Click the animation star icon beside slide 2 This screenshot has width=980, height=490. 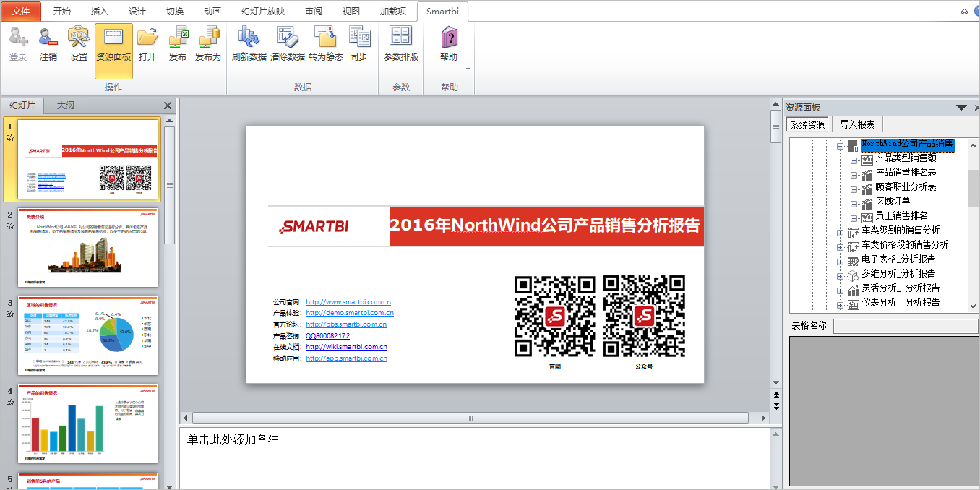[x=10, y=226]
